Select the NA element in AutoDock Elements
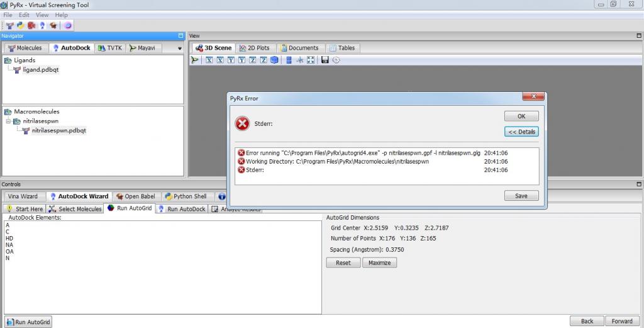This screenshot has height=328, width=644. 9,245
